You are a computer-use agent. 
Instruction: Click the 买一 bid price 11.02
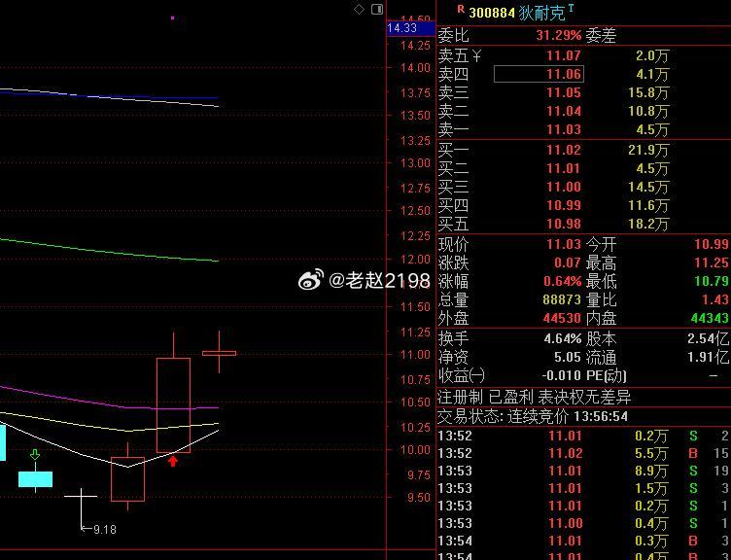(x=564, y=150)
